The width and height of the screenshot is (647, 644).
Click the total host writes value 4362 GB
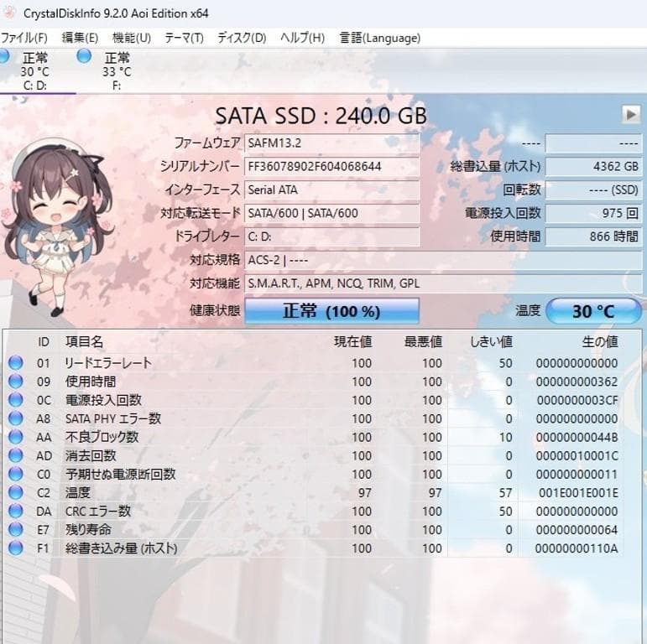[593, 167]
